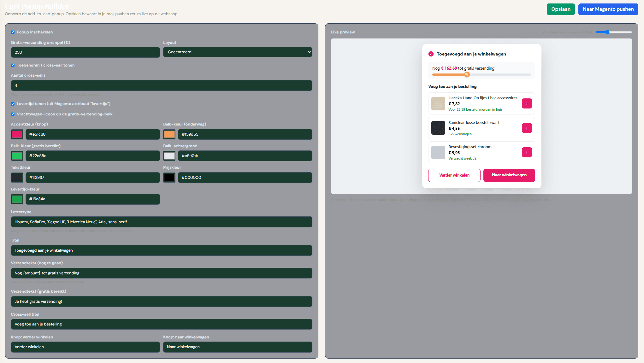The image size is (644, 363).
Task: Click the hex field #22c55e
Action: pos(92,156)
